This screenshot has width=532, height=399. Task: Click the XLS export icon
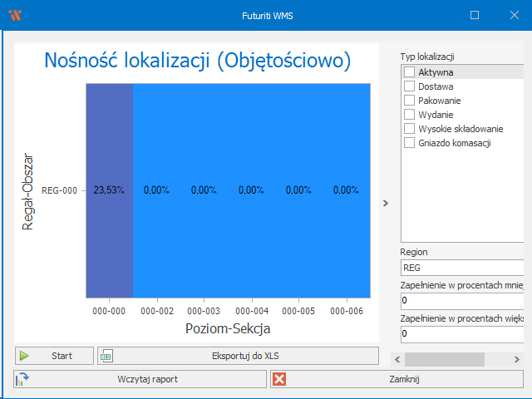[x=106, y=356]
